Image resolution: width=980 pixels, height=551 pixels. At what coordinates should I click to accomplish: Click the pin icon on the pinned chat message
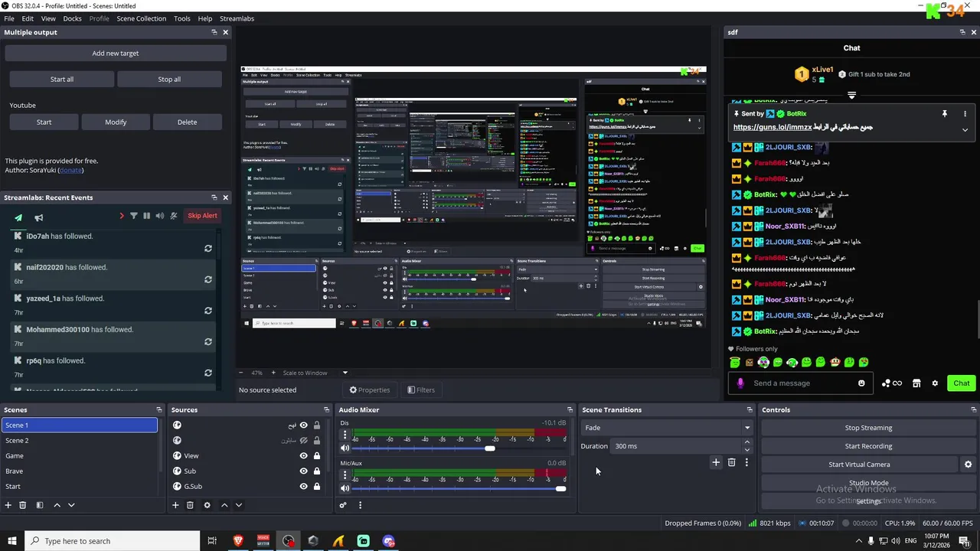point(944,113)
